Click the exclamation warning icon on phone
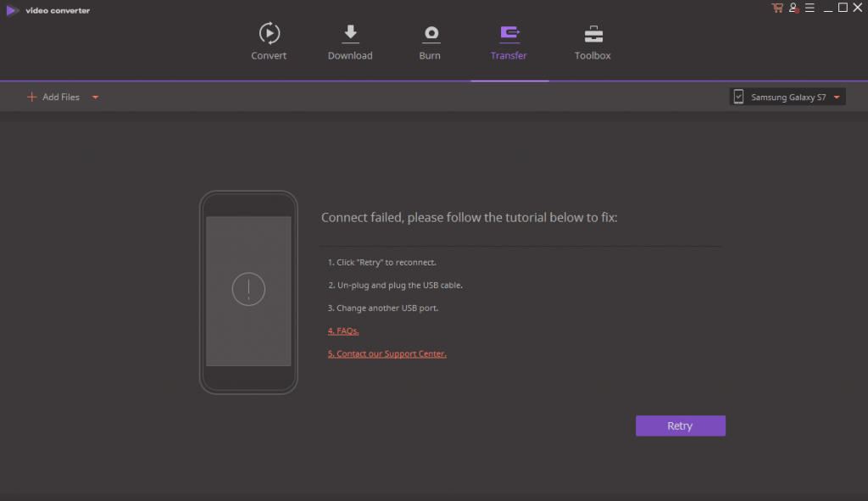Viewport: 868px width, 501px height. pyautogui.click(x=248, y=289)
